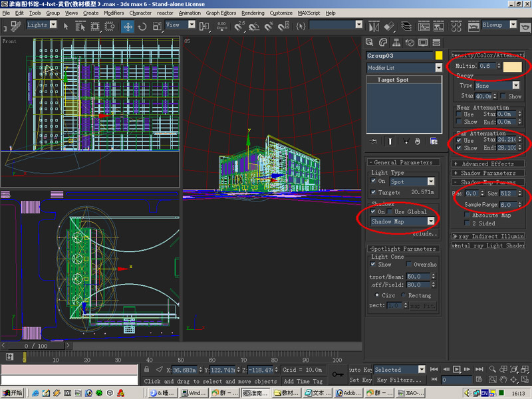Open the File menu
Screen dimensions: 532x399
click(6, 13)
